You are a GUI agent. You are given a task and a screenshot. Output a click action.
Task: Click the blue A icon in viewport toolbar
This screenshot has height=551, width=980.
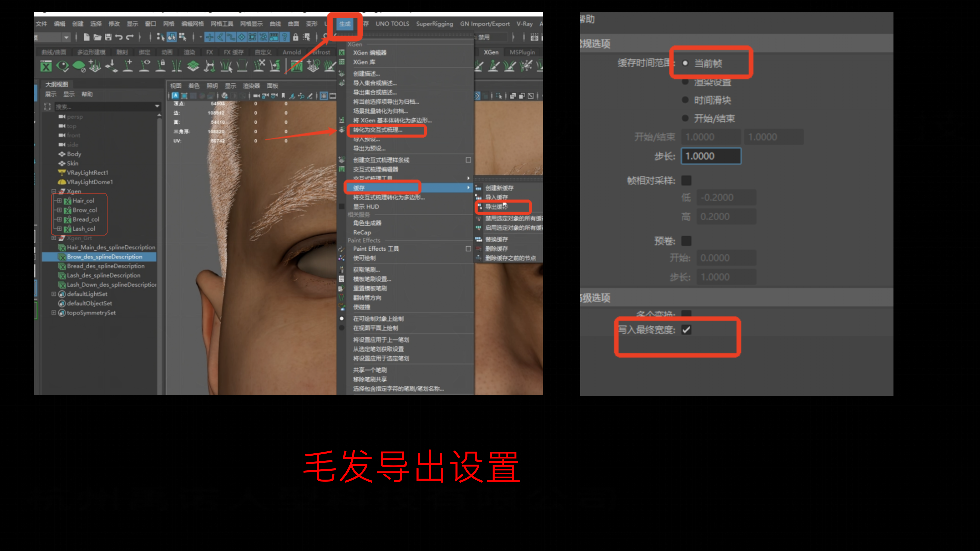[175, 95]
